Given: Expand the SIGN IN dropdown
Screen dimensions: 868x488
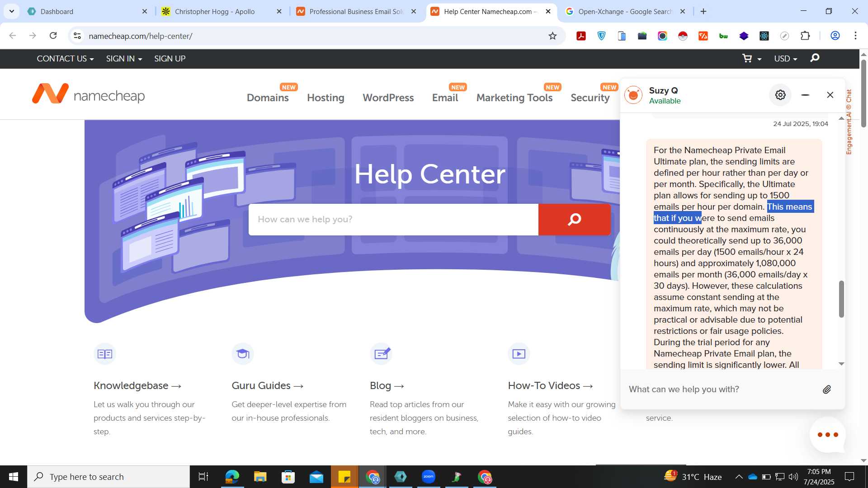Looking at the screenshot, I should click(124, 59).
